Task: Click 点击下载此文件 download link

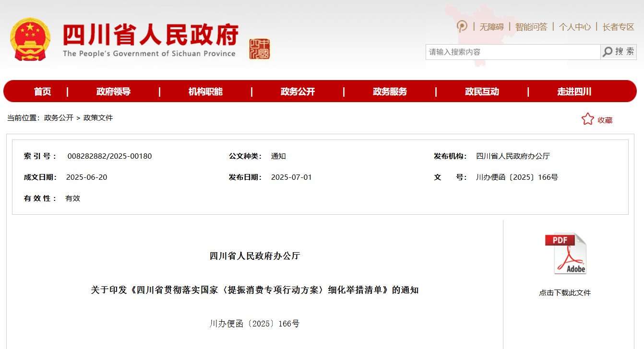Action: coord(565,292)
